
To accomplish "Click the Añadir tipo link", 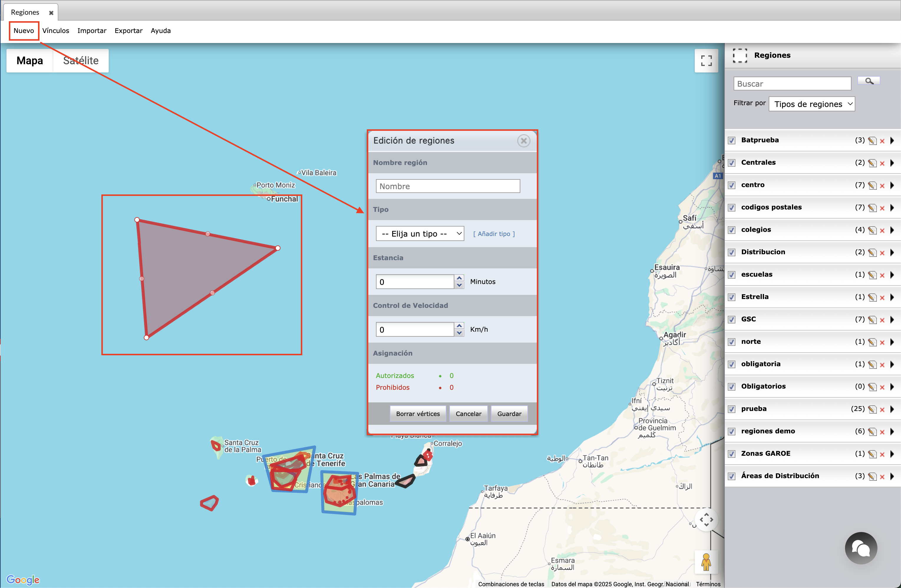I will pos(494,234).
